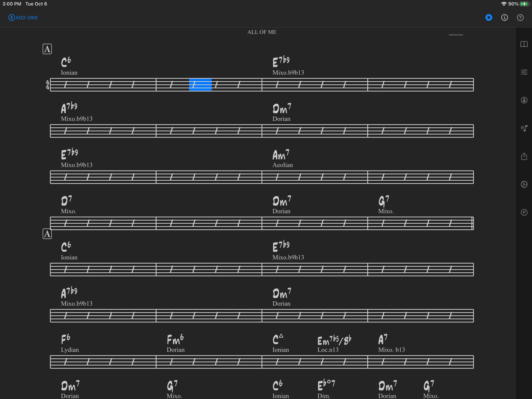The width and height of the screenshot is (532, 399).
Task: Select the Fm6 Dorian chord
Action: (x=175, y=340)
